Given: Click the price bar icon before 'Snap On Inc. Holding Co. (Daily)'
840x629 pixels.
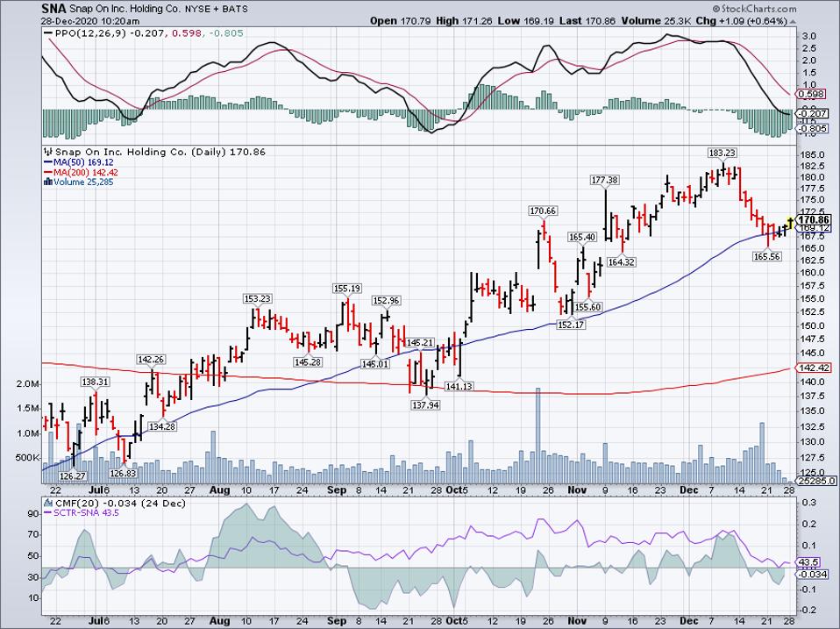Looking at the screenshot, I should pos(47,152).
